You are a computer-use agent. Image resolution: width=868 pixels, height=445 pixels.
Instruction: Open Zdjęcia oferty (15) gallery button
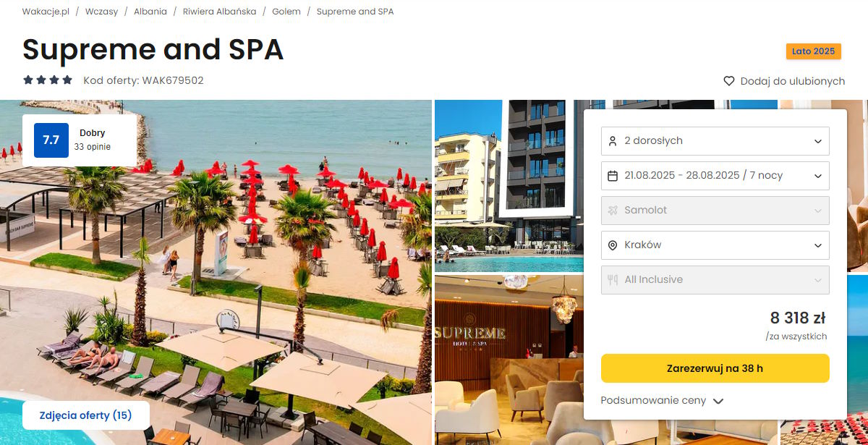point(86,415)
